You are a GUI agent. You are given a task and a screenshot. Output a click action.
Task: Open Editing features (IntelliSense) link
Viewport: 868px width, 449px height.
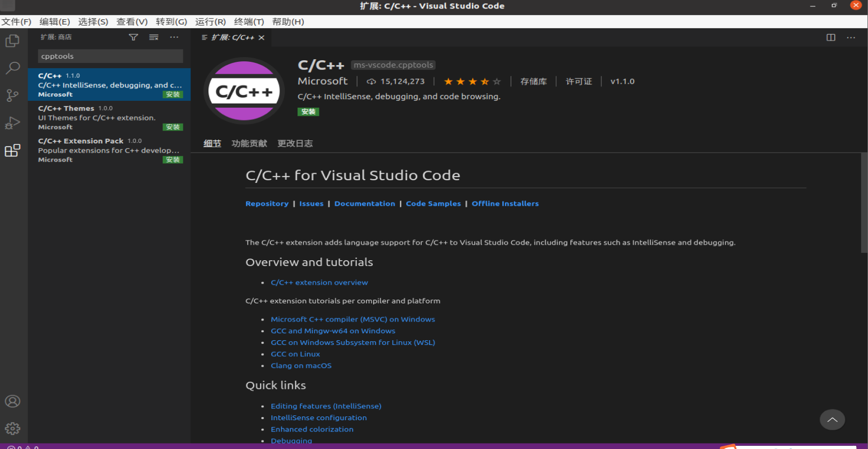[x=326, y=406]
